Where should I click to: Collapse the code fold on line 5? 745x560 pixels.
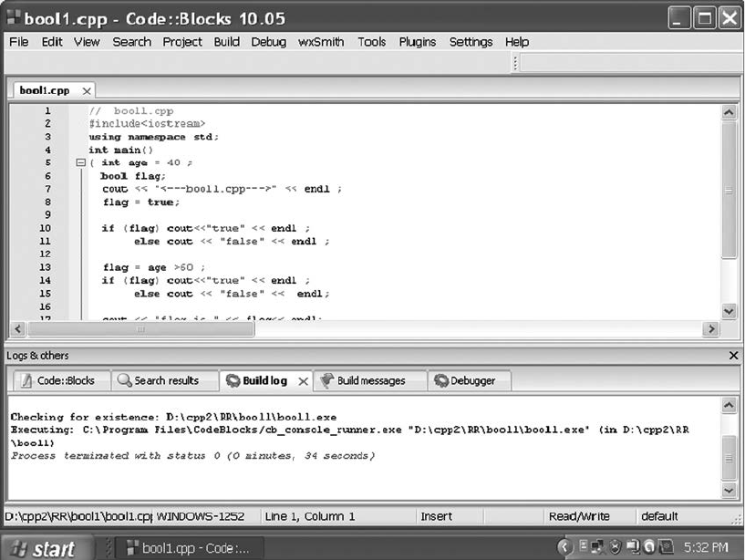point(81,163)
